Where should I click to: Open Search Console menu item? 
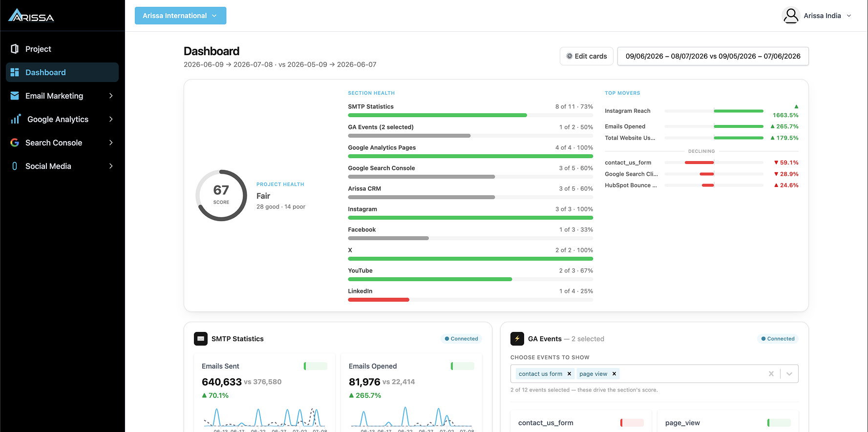point(62,143)
